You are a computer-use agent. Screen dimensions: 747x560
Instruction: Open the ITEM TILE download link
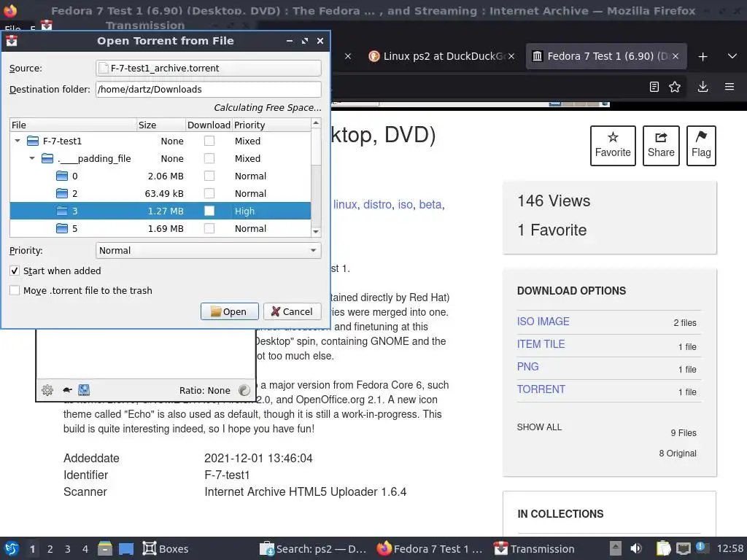[x=541, y=344]
